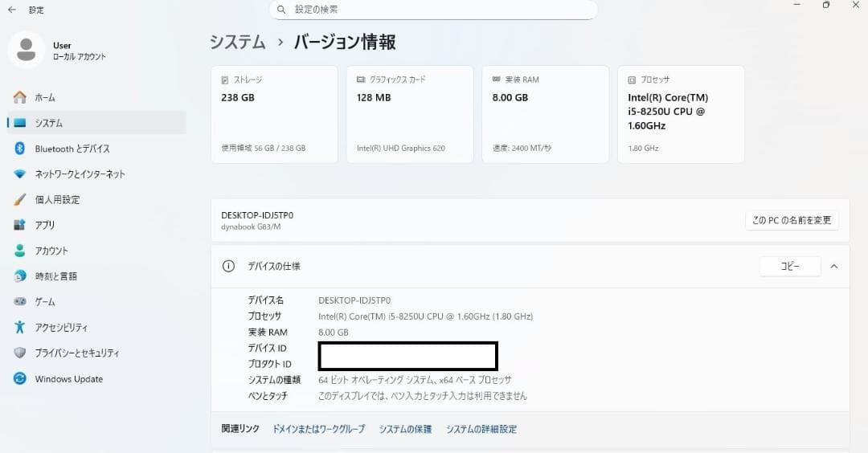The width and height of the screenshot is (868, 453).
Task: Collapse the デバイスの仕様 section chevron
Action: (833, 266)
